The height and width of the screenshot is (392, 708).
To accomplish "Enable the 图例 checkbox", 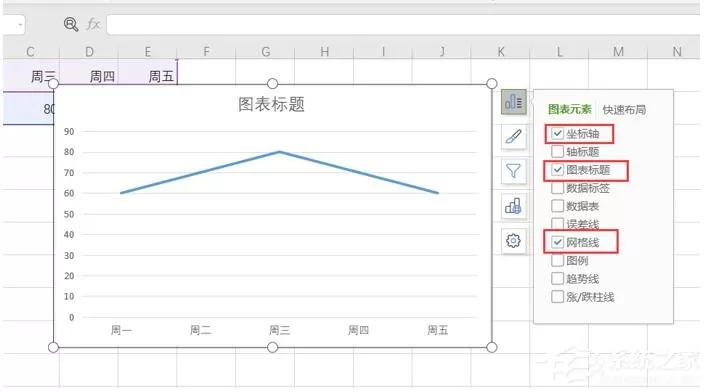I will [558, 261].
